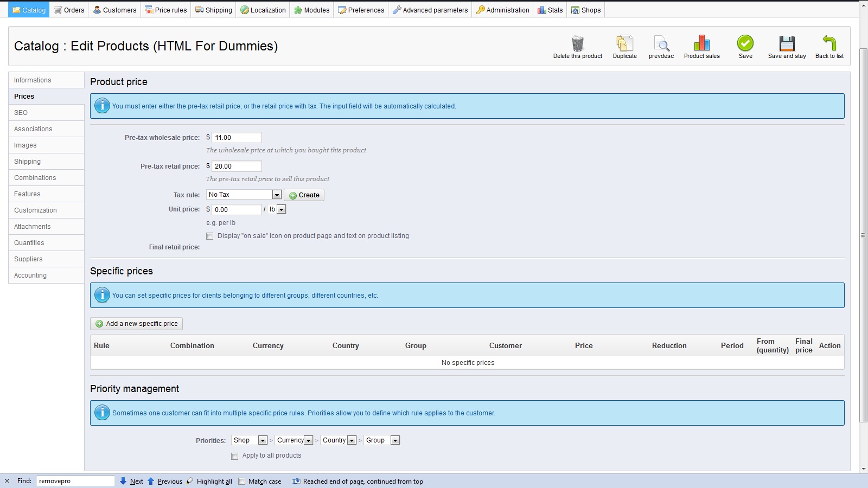Open the Product sales chart icon
The width and height of the screenshot is (868, 488).
tap(701, 43)
